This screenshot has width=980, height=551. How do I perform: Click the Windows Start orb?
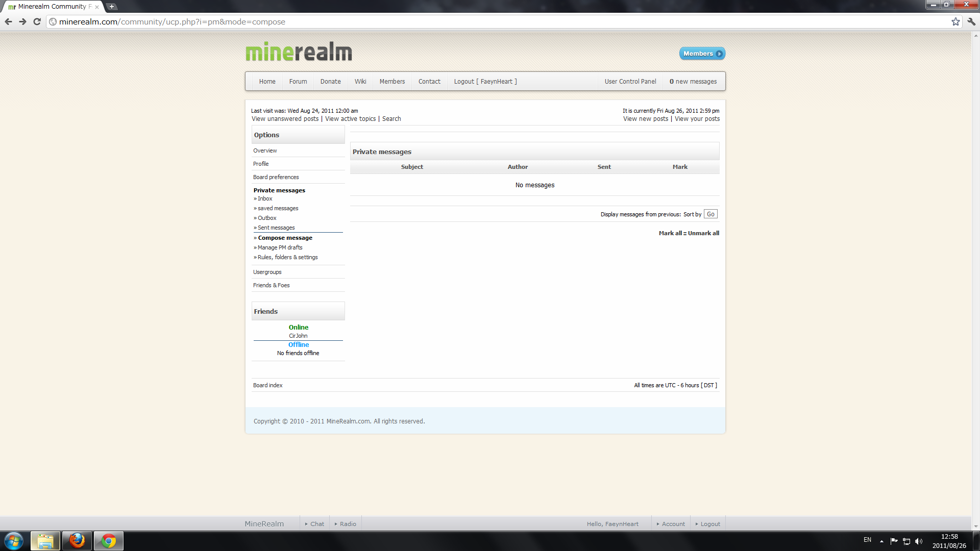coord(14,541)
